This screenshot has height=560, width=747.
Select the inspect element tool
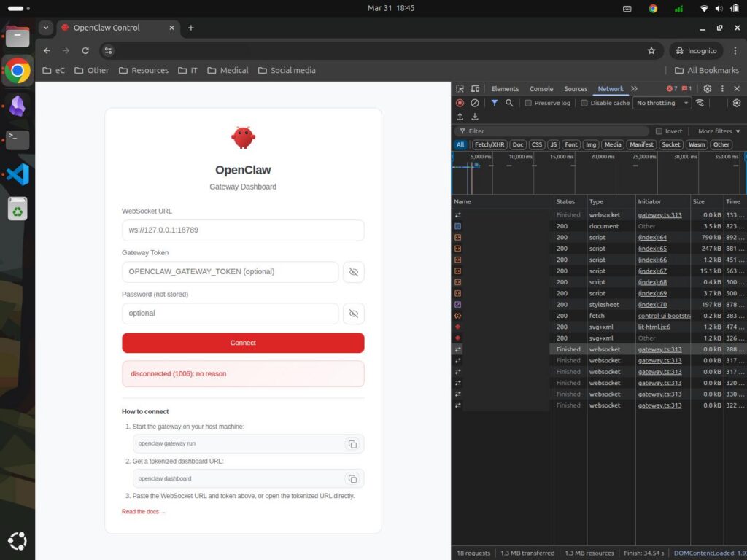point(460,88)
